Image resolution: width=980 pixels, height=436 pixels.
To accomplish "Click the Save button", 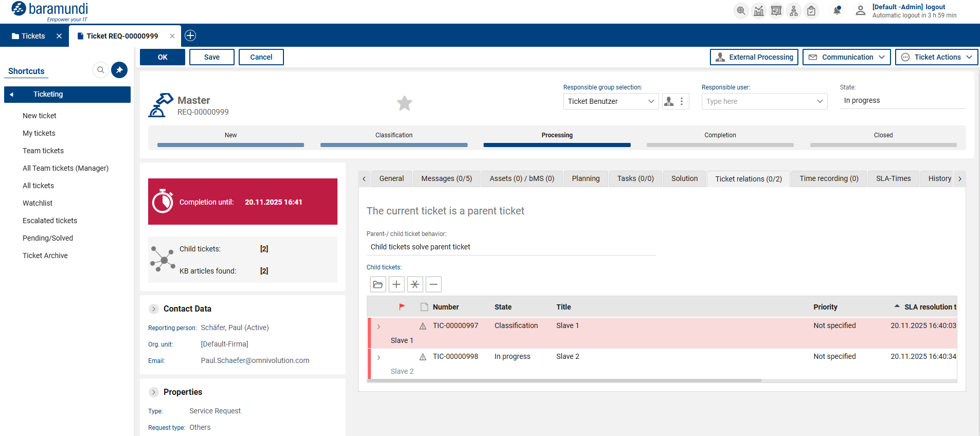I will click(211, 57).
